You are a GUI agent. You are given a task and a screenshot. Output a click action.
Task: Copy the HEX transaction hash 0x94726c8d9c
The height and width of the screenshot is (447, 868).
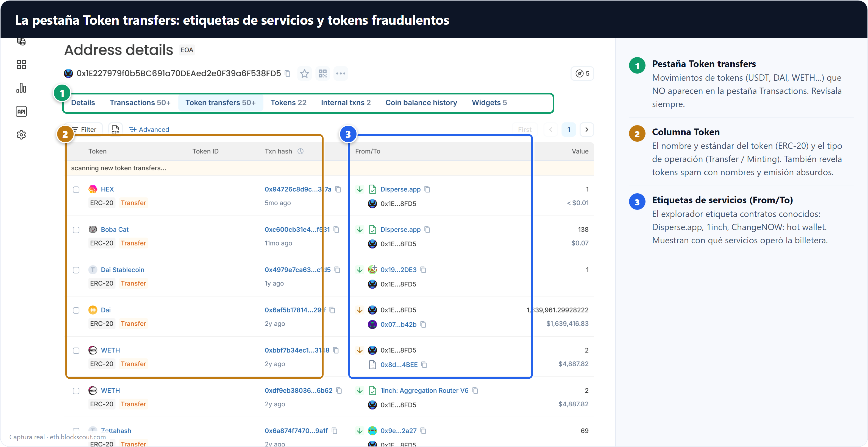pos(338,189)
